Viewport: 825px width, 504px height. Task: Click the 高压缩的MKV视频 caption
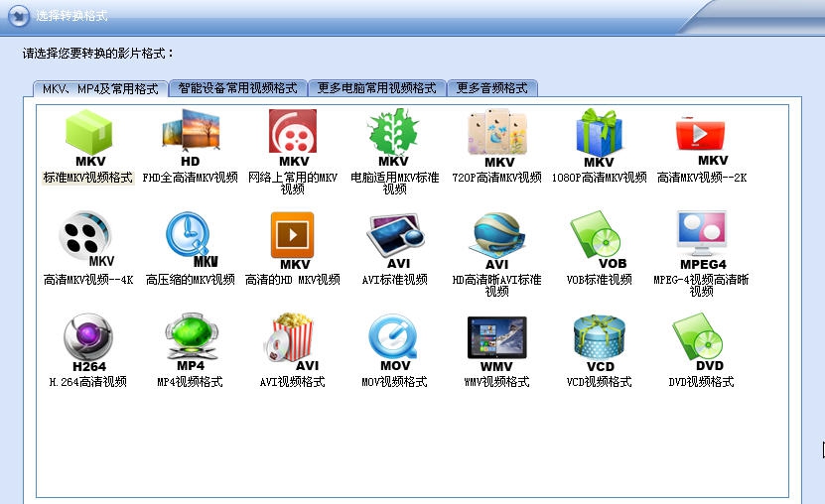pyautogui.click(x=190, y=280)
